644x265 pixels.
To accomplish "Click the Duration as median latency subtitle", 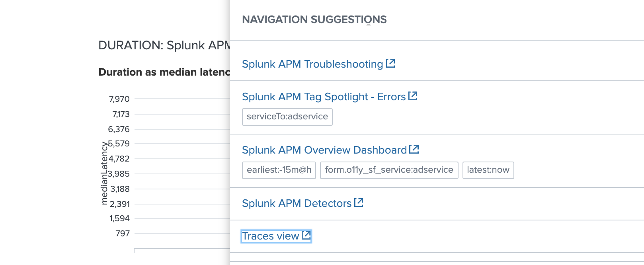I will (x=164, y=72).
